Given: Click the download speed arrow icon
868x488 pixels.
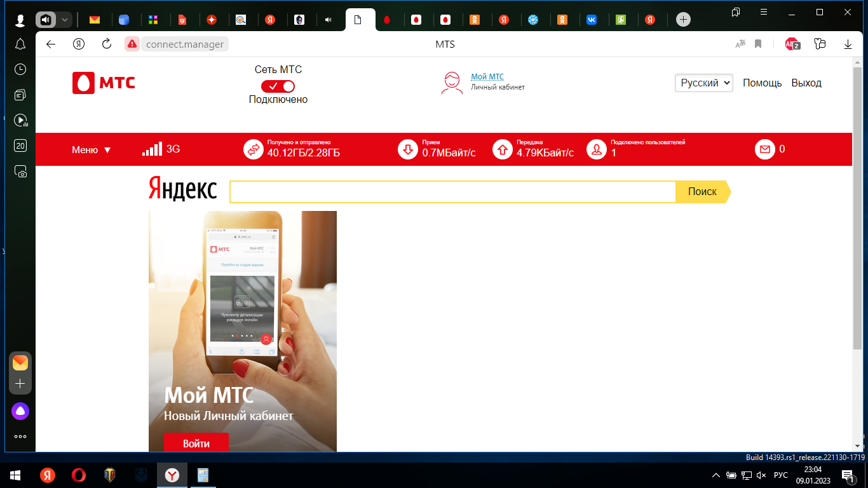Looking at the screenshot, I should click(x=408, y=149).
